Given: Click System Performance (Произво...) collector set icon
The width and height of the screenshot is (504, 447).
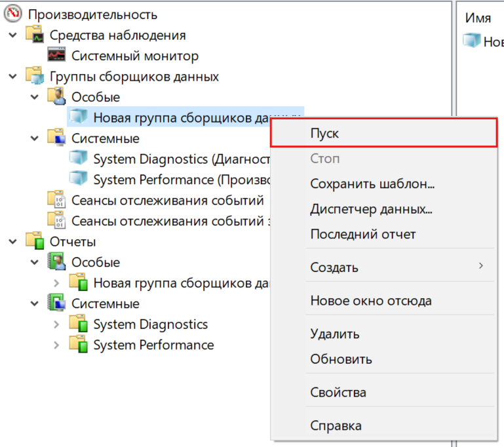Looking at the screenshot, I should point(79,180).
